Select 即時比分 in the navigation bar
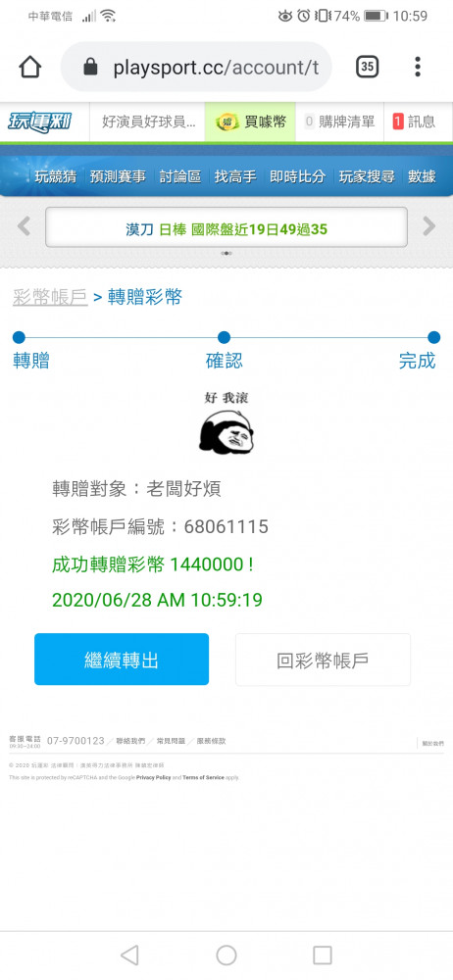The image size is (453, 980). click(297, 176)
